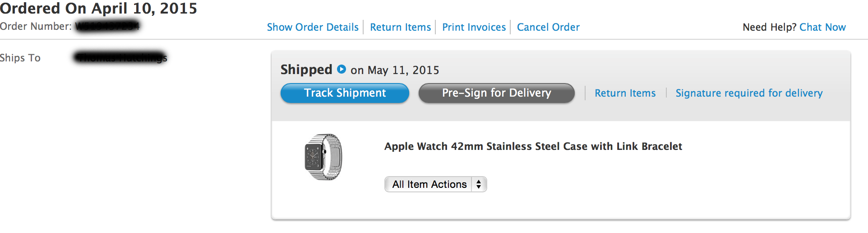868x233 pixels.
Task: Open the Signature required for delivery link
Action: pos(749,93)
